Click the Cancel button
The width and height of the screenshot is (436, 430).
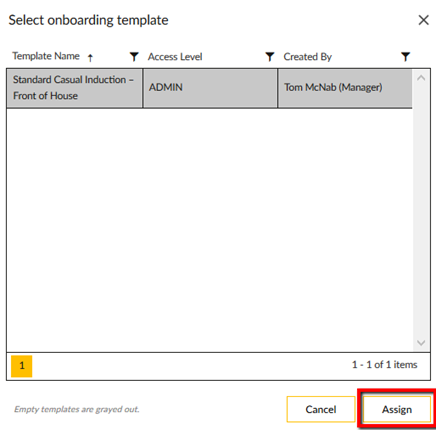tap(321, 409)
